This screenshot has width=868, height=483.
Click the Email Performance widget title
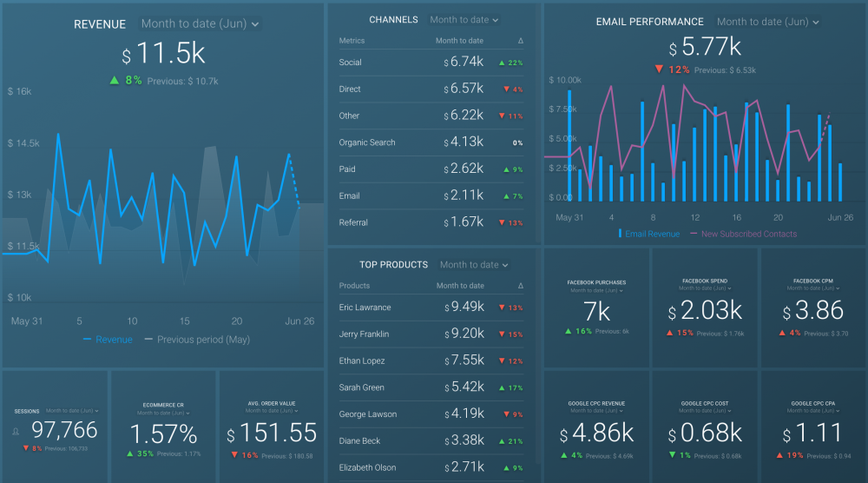650,22
